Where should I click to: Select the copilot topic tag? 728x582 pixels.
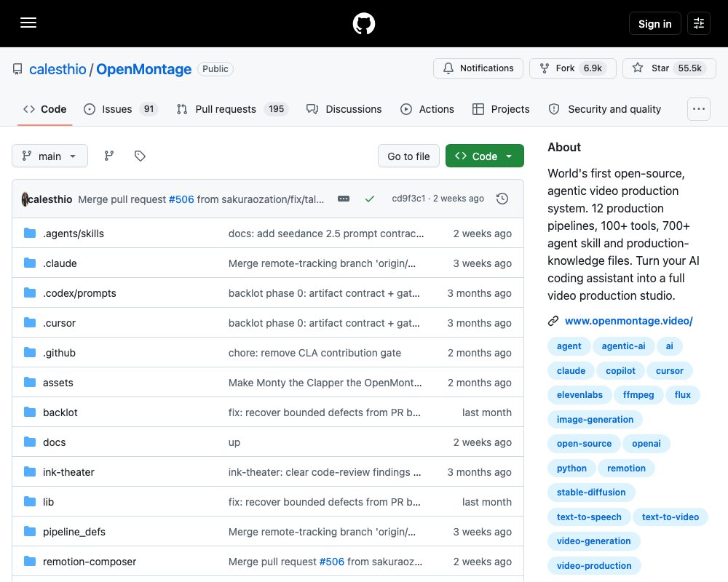(x=620, y=371)
